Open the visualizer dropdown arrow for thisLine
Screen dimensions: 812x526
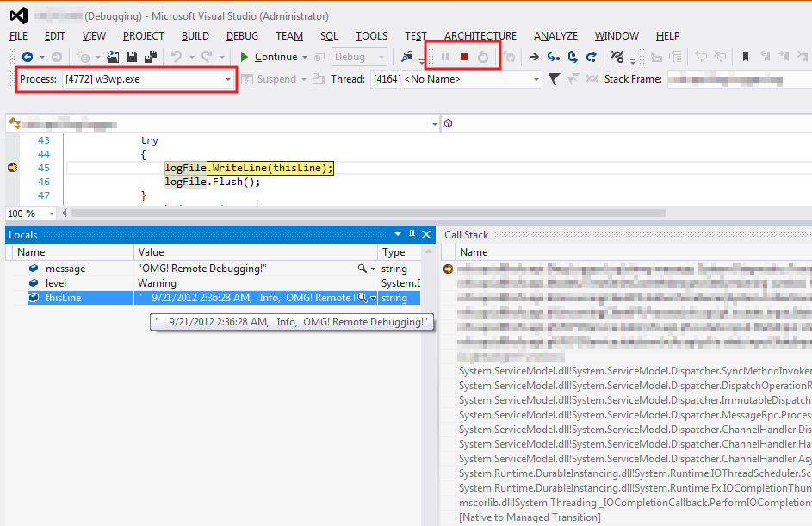click(x=373, y=298)
